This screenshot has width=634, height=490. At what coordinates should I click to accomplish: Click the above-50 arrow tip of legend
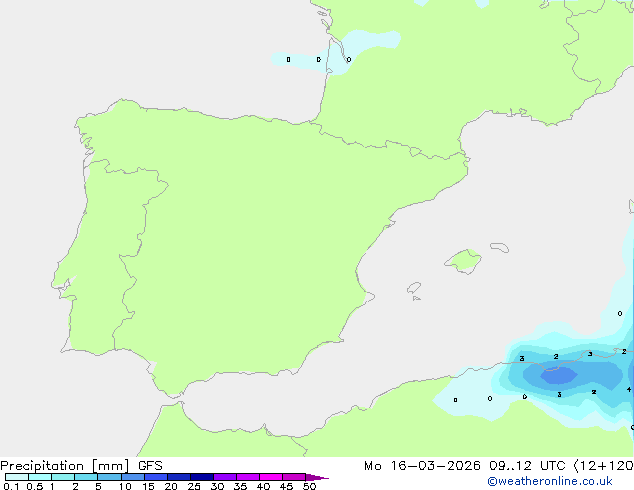coord(317,477)
